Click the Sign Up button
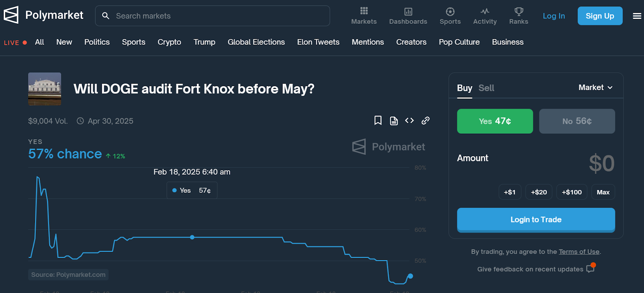Screen dimensions: 644x293 (x=600, y=16)
